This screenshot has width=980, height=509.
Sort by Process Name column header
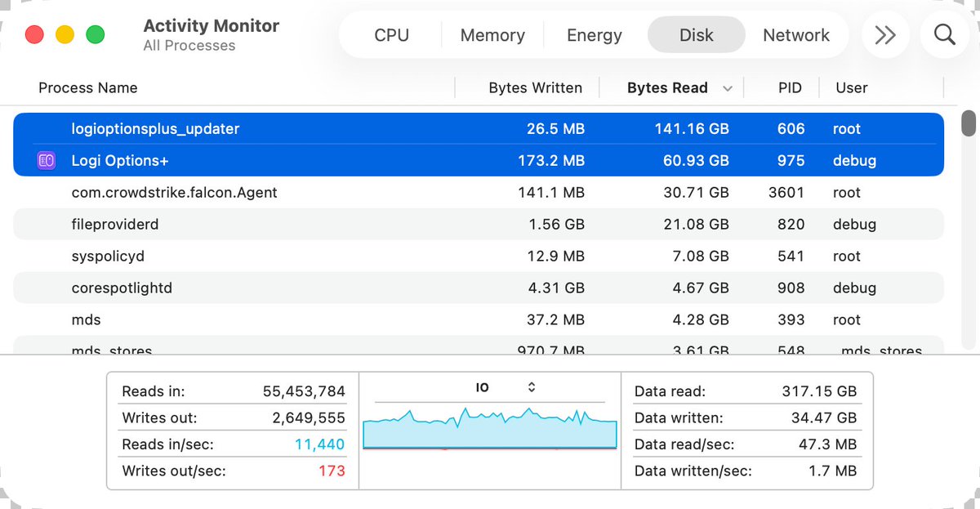pyautogui.click(x=88, y=87)
